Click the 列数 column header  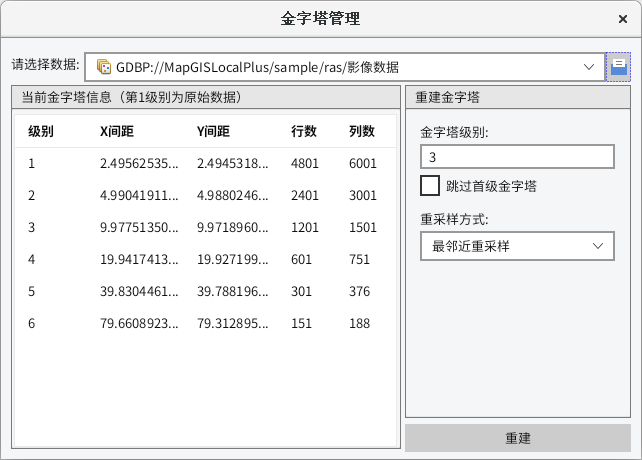click(x=361, y=131)
